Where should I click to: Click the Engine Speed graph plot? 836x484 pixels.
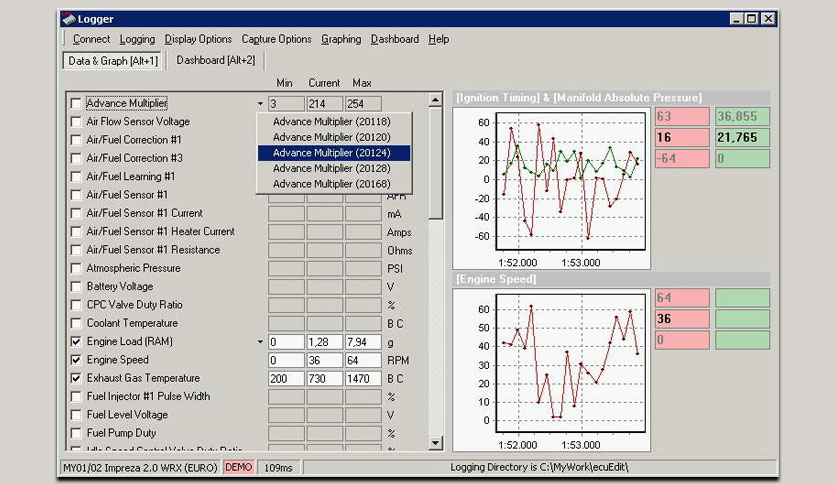(x=570, y=362)
